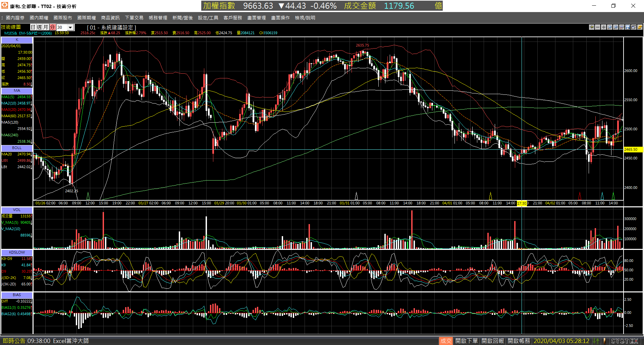Click the highlighted 17:30 time axis marker
Screen dimensions: 644x345
[522, 203]
